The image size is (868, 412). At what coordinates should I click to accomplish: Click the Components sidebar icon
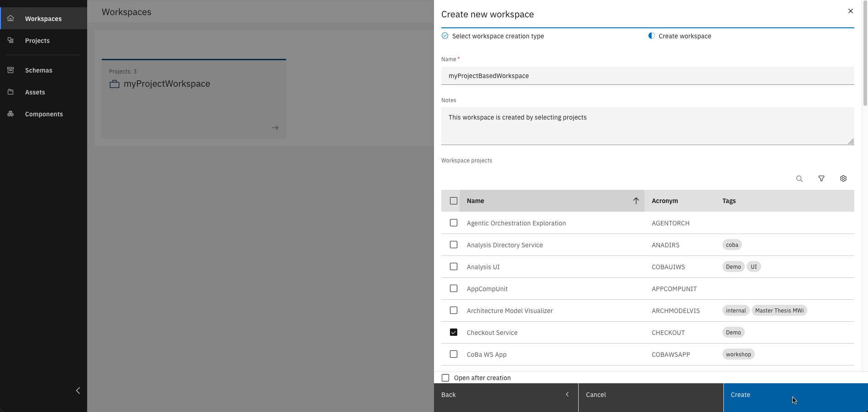tap(10, 114)
